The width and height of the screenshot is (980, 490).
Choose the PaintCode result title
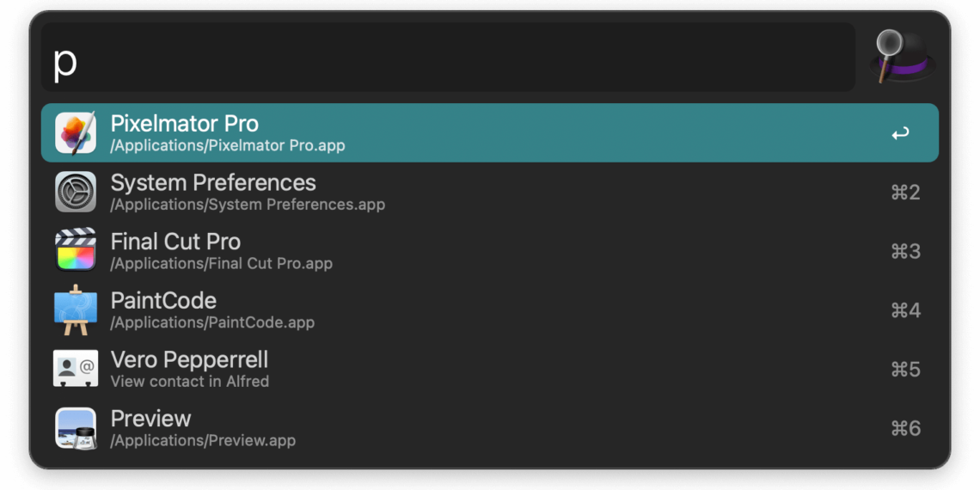coord(163,301)
